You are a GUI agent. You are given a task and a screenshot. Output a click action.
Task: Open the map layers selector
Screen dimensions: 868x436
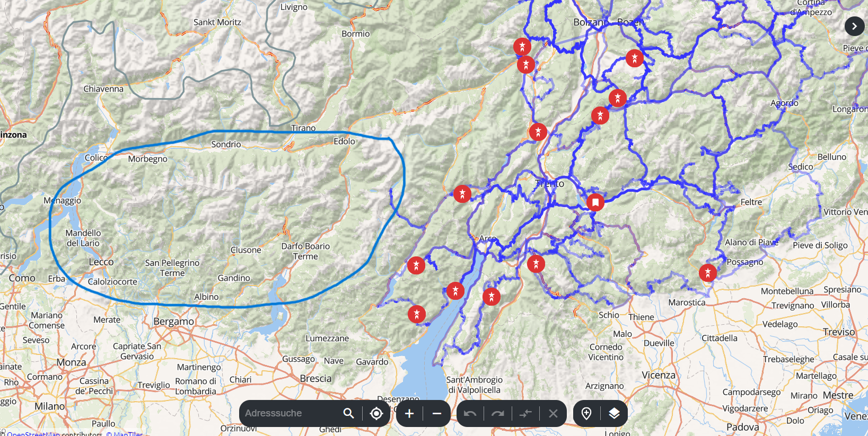pos(614,413)
